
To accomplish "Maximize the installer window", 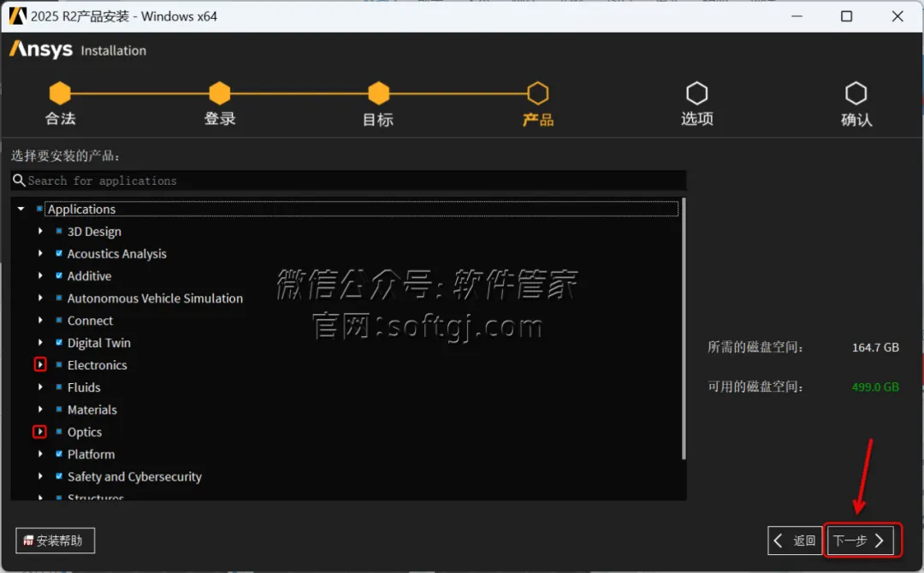I will (846, 16).
